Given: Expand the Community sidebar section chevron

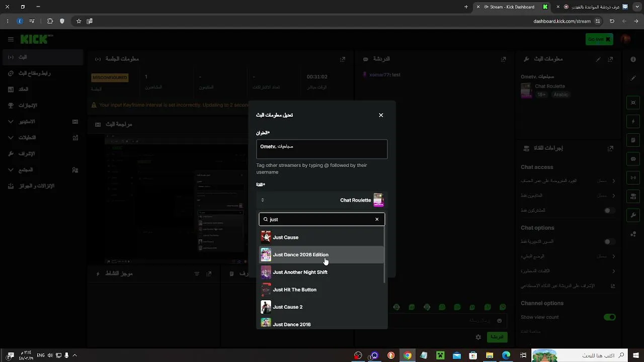Looking at the screenshot, I should pyautogui.click(x=11, y=170).
